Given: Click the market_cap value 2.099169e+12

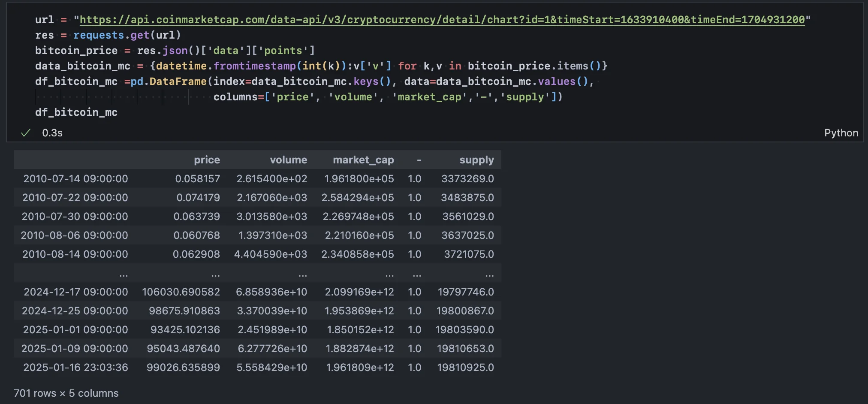Looking at the screenshot, I should pyautogui.click(x=359, y=292).
